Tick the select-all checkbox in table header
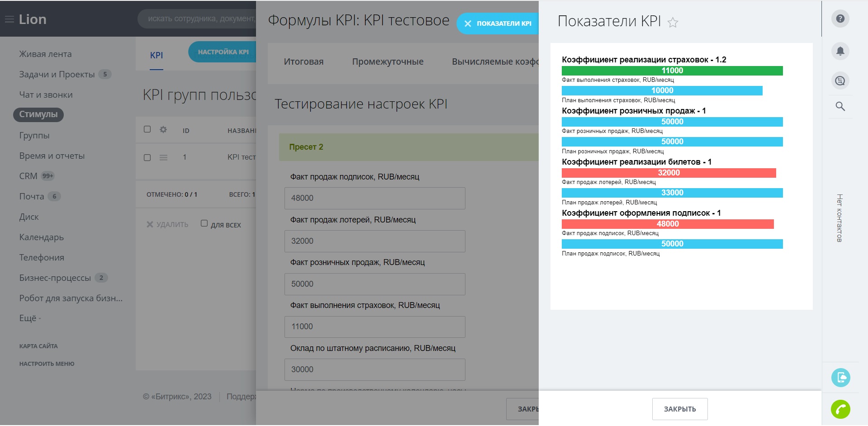This screenshot has height=426, width=868. (147, 129)
